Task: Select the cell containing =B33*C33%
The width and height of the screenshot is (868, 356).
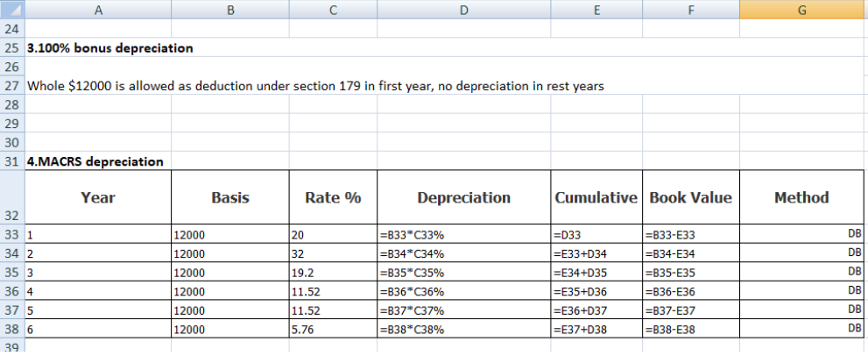Action: [x=464, y=235]
